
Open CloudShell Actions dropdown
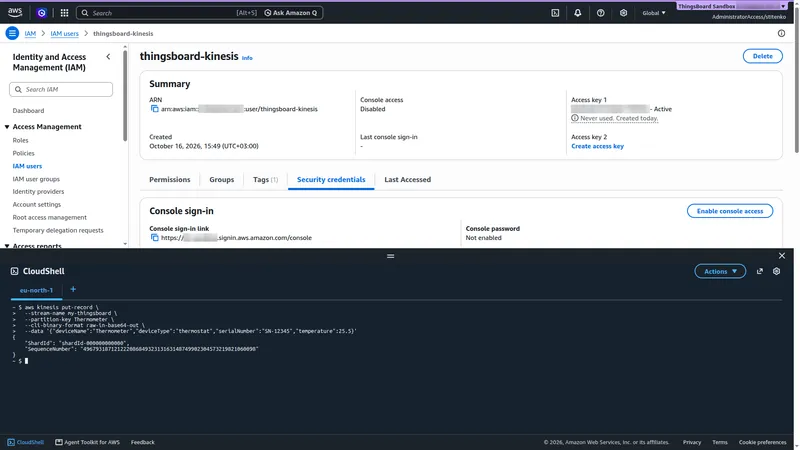(x=720, y=271)
